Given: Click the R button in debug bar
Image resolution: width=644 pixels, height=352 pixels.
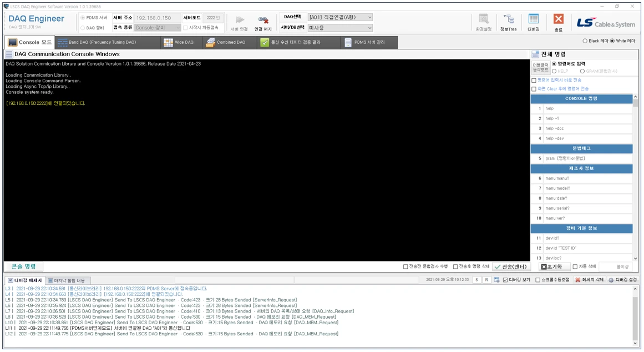Looking at the screenshot, I should click(x=486, y=280).
